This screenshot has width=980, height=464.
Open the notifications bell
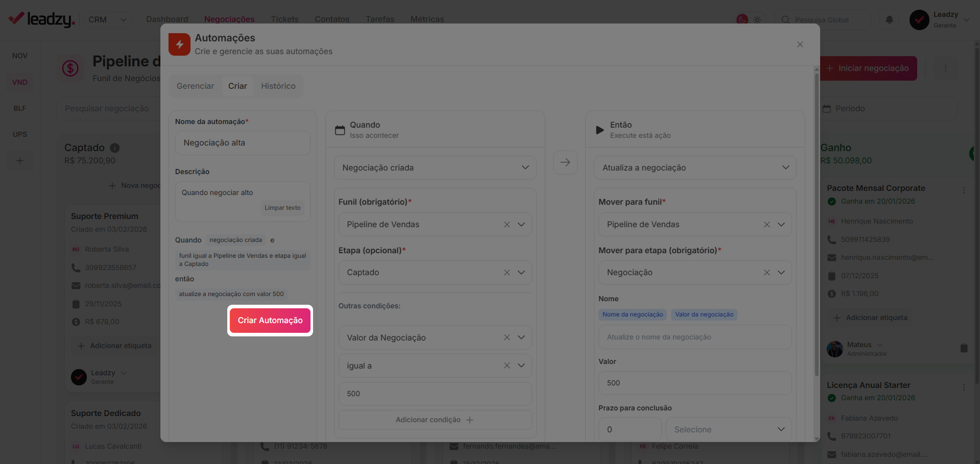[x=889, y=19]
